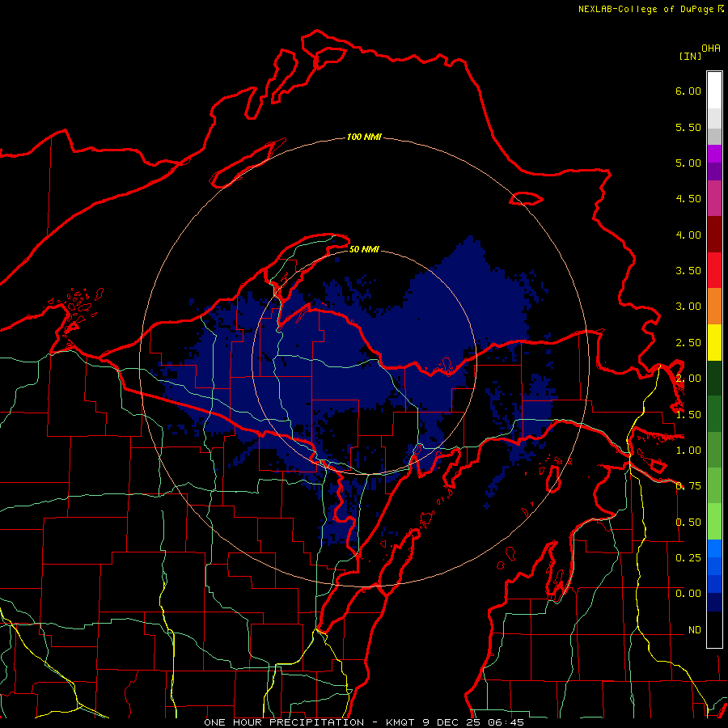Click the 3.00 legend value
Viewport: 728px width, 728px height.
(x=688, y=307)
